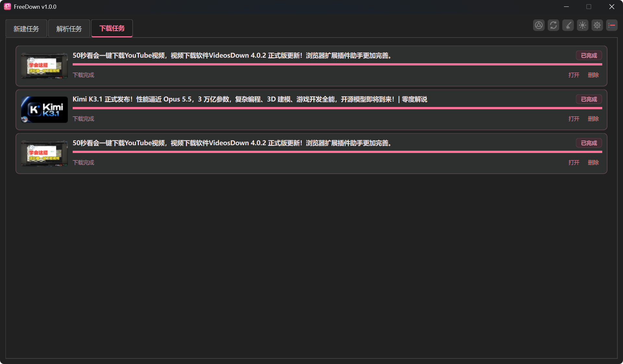
Task: Switch to the 新建任务 tab
Action: (26, 29)
